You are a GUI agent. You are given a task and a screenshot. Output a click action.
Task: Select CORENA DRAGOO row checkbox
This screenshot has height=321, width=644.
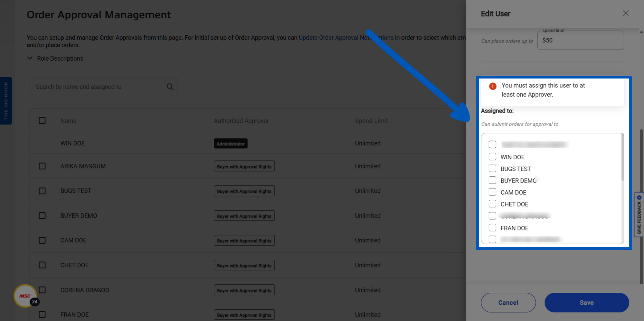[x=42, y=290]
